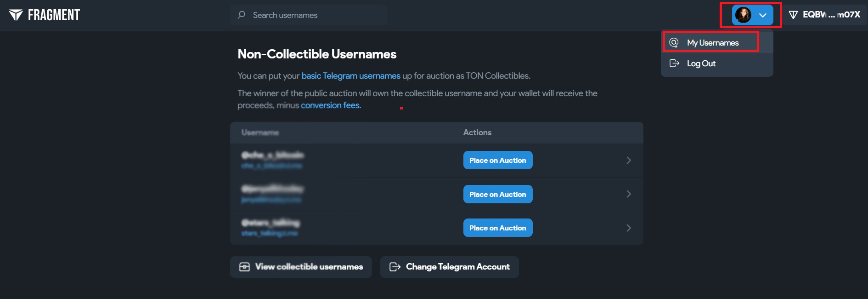Screen dimensions: 868x299
Task: Choose Log Out from the menu
Action: point(701,63)
